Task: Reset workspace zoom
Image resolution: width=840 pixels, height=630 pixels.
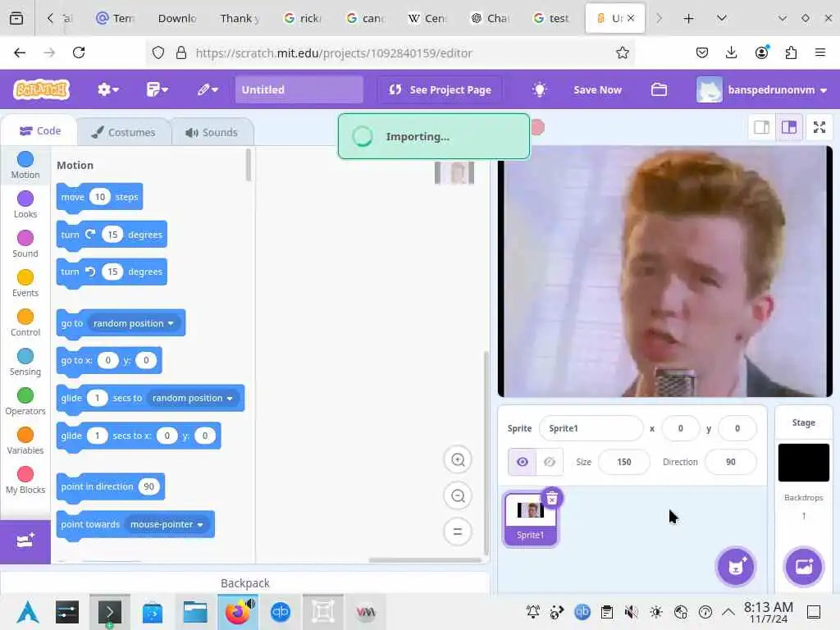Action: [x=458, y=532]
